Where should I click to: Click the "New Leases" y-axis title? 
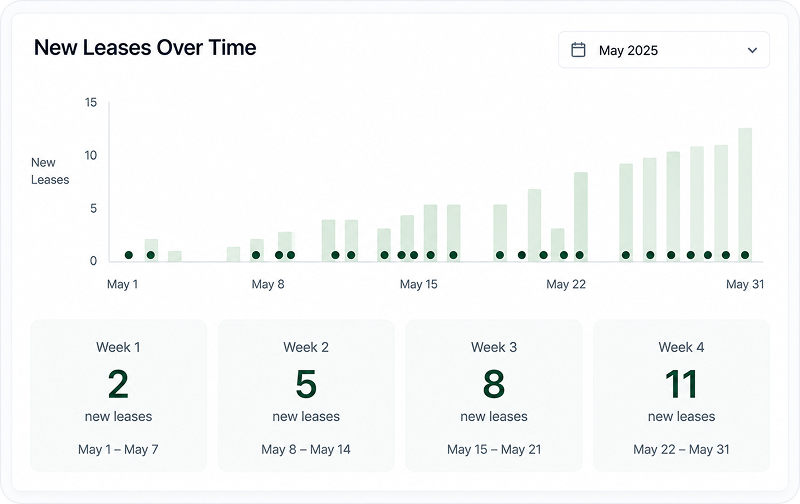point(50,171)
